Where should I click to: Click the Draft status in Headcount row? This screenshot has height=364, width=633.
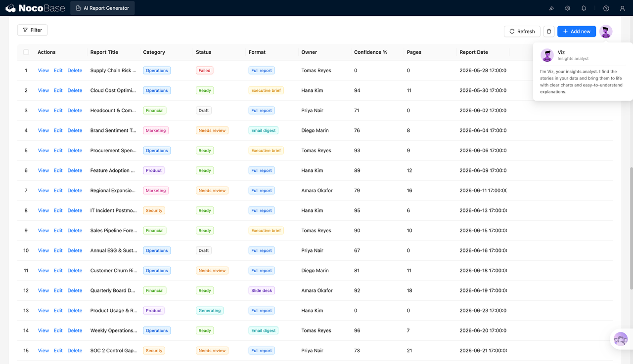204,111
